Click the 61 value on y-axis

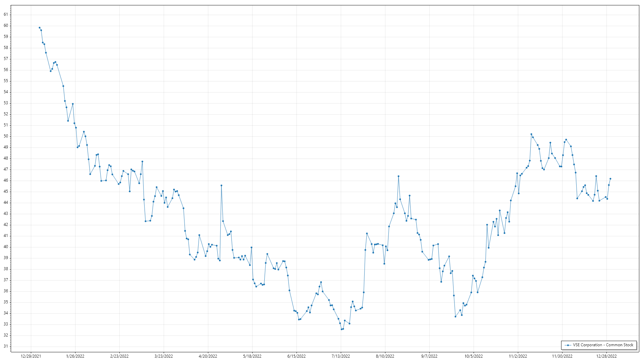pyautogui.click(x=6, y=14)
